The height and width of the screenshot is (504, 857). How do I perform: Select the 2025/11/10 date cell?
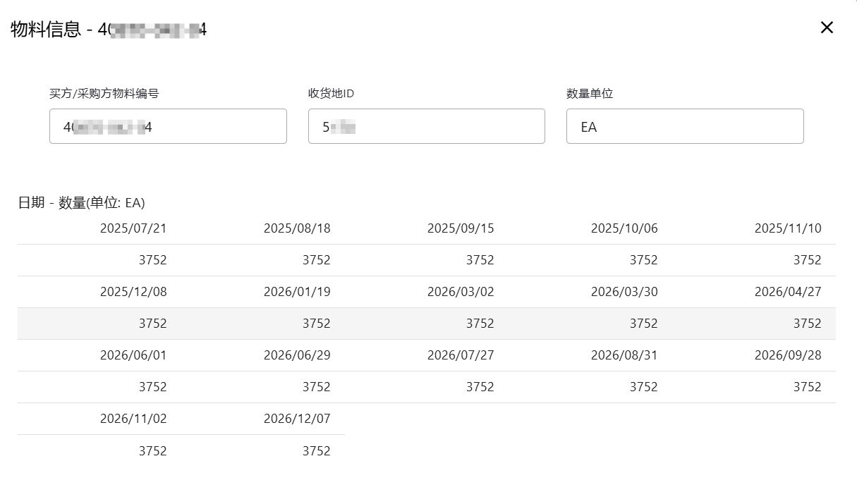pyautogui.click(x=788, y=228)
